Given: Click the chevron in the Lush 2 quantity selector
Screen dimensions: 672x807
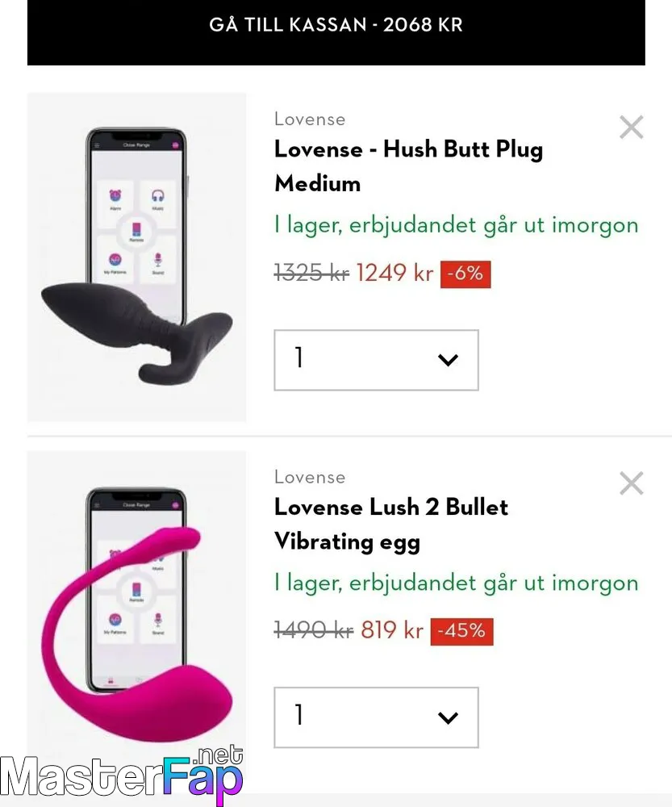Looking at the screenshot, I should [448, 717].
